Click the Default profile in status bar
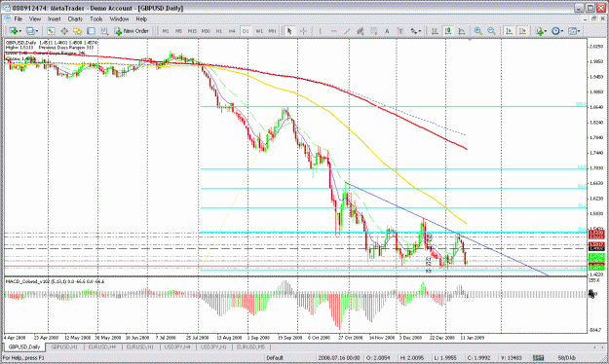Screen dimensions: 609x364 coord(275,358)
